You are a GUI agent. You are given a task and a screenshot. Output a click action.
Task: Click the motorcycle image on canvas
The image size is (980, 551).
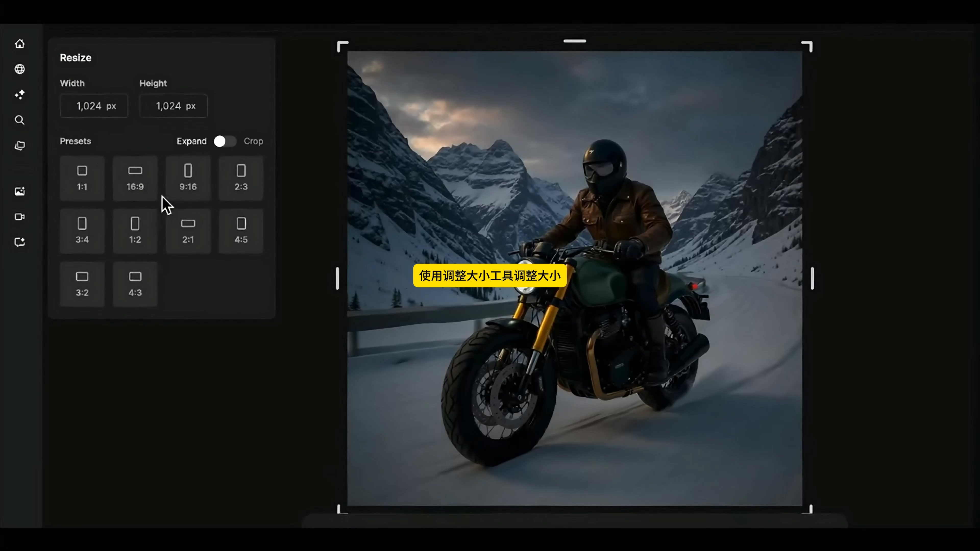point(574,278)
